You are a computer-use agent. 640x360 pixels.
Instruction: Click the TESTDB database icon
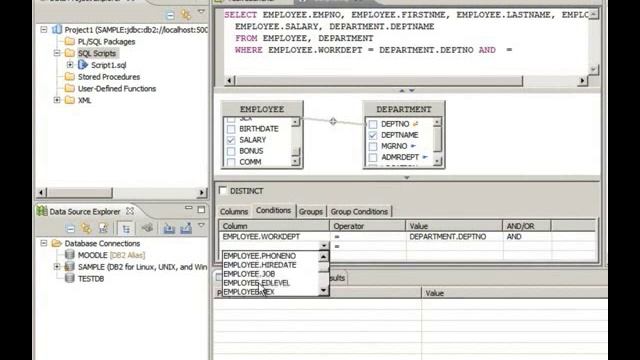(70, 278)
